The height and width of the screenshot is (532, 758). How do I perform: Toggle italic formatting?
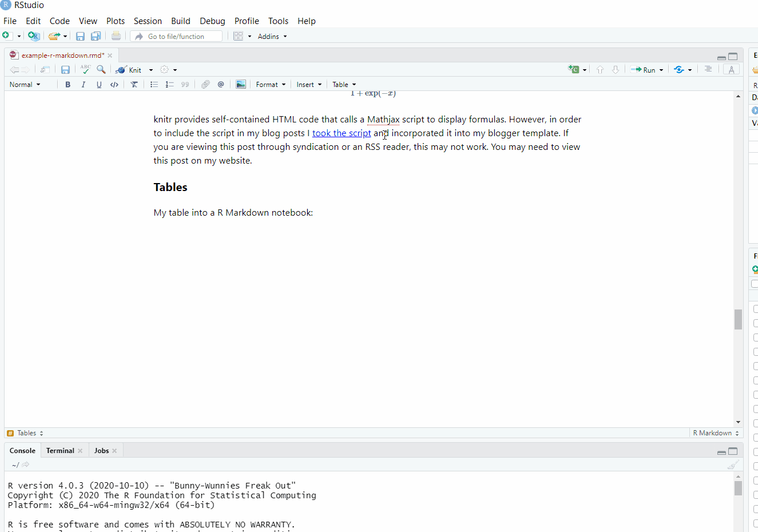coord(83,84)
